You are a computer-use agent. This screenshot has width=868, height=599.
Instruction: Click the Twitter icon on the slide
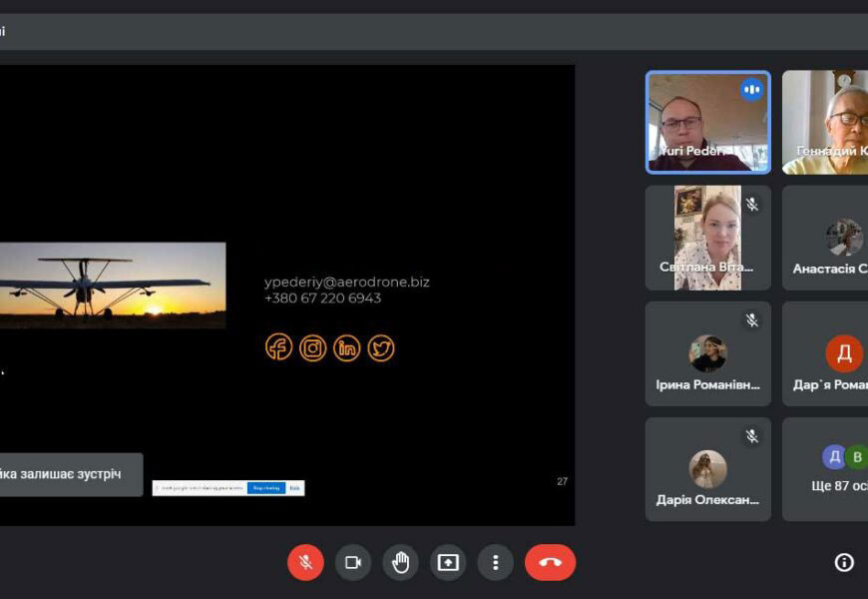[x=381, y=347]
